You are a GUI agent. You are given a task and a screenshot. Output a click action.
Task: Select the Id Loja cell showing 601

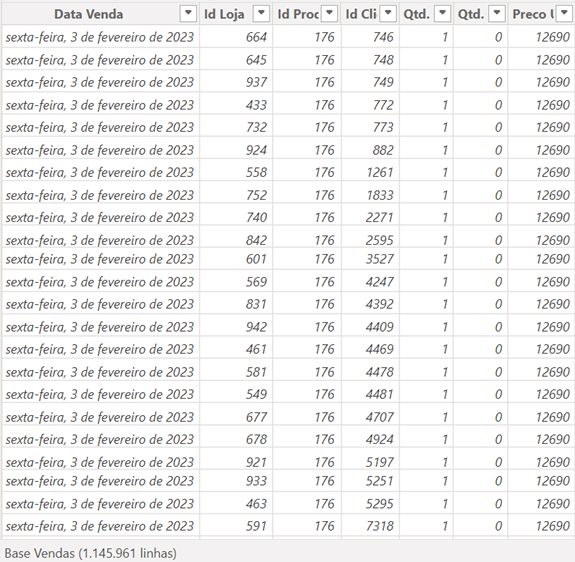coord(236,259)
